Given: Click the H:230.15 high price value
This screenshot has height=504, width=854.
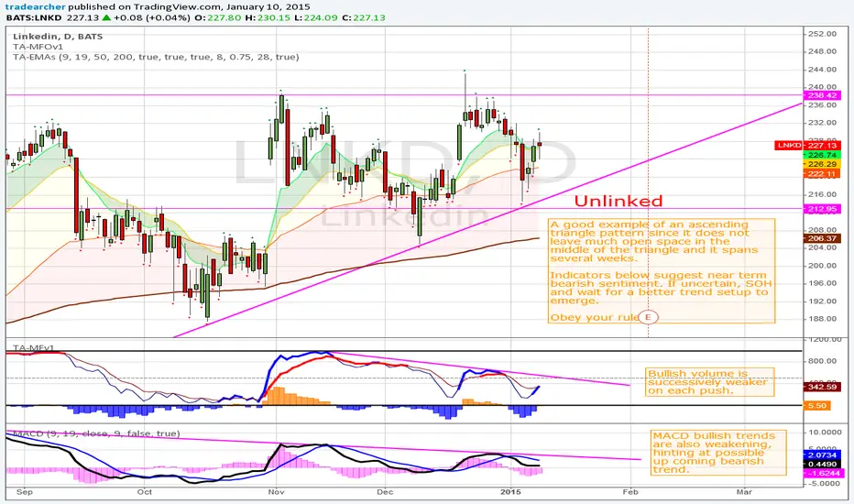Looking at the screenshot, I should pyautogui.click(x=268, y=17).
